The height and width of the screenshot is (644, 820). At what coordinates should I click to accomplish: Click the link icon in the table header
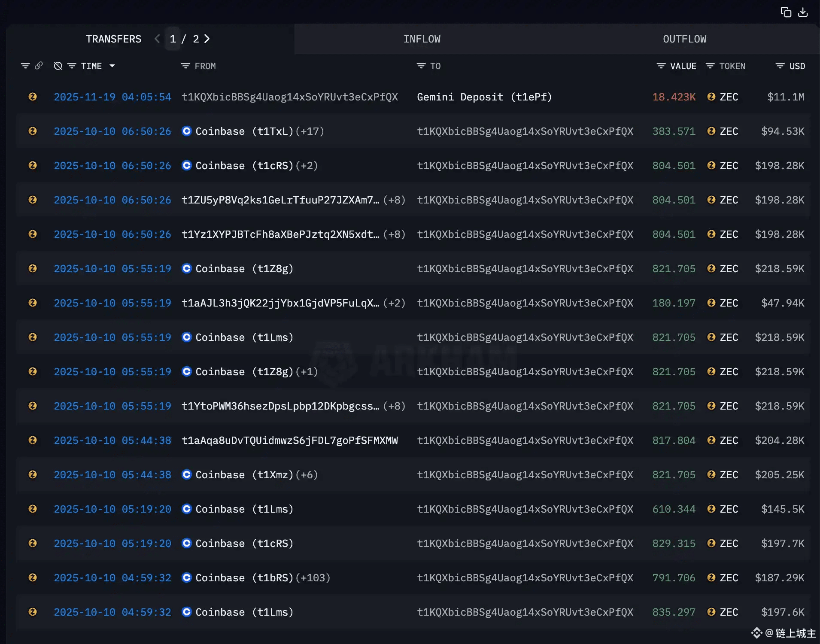point(39,66)
